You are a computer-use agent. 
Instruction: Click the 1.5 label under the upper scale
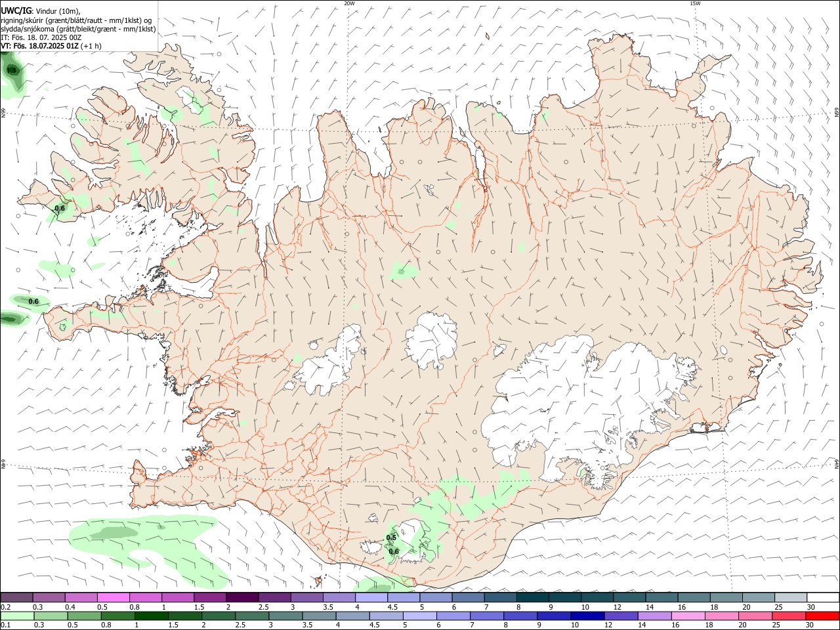pyautogui.click(x=199, y=607)
